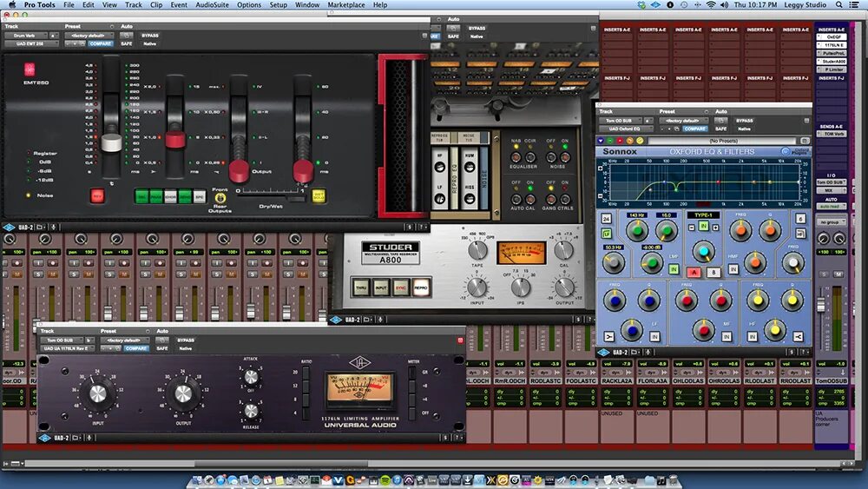Toggle the LMF band IN button in Oxford EQ
Image resolution: width=868 pixels, height=489 pixels.
tap(674, 269)
